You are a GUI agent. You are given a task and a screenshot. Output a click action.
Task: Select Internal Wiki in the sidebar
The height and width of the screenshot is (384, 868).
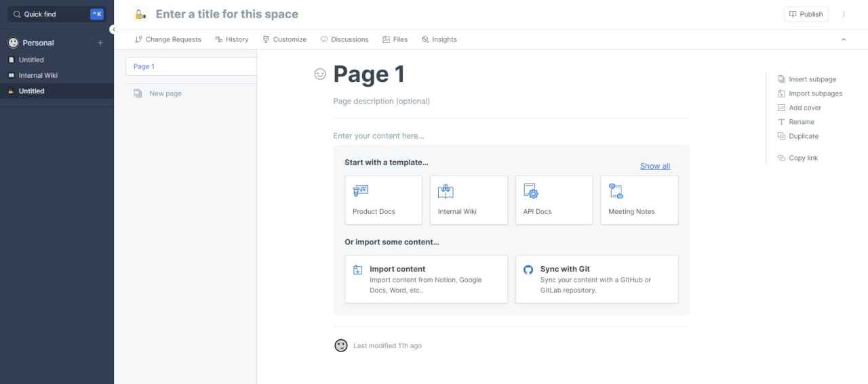[x=38, y=75]
